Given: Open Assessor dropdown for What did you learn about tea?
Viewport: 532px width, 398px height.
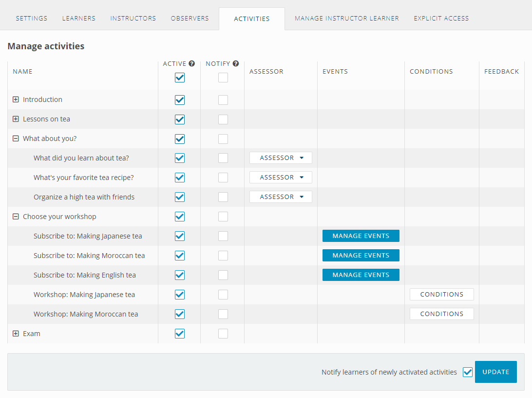Looking at the screenshot, I should (281, 158).
